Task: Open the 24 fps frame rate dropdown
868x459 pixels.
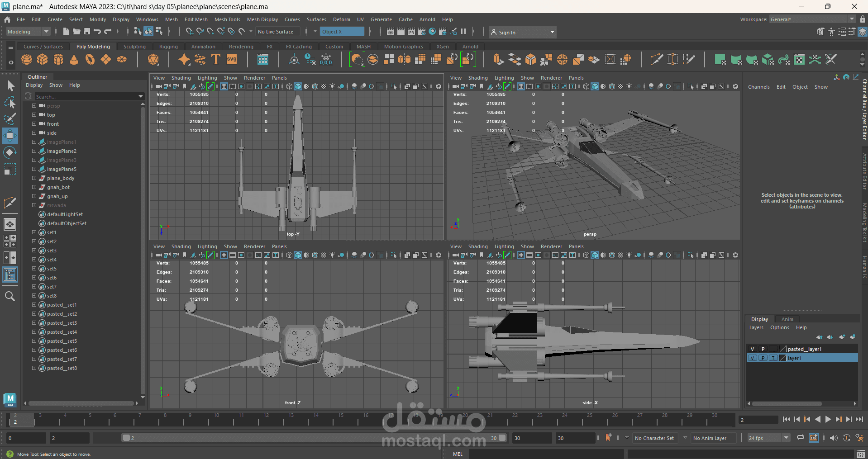Action: coord(768,438)
